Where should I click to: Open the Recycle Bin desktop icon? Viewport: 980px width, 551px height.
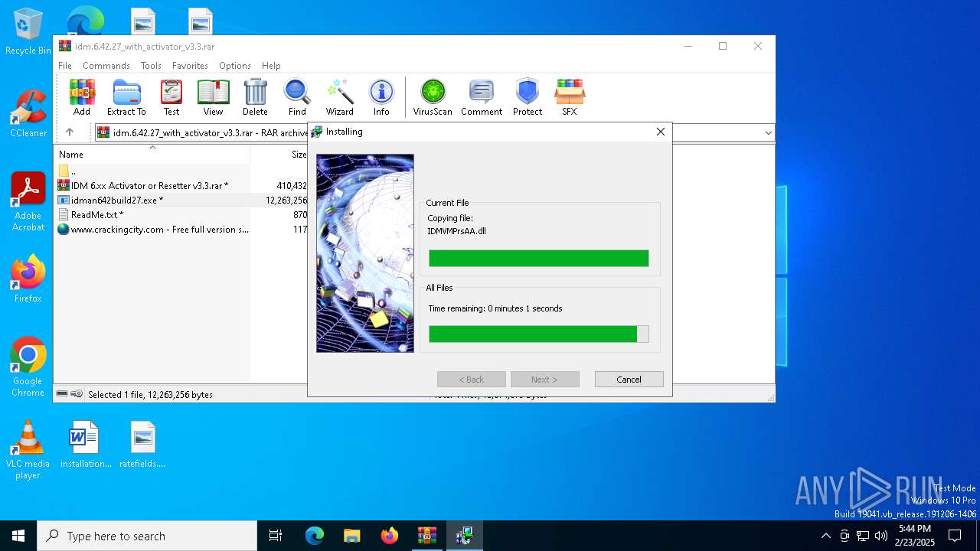click(28, 32)
